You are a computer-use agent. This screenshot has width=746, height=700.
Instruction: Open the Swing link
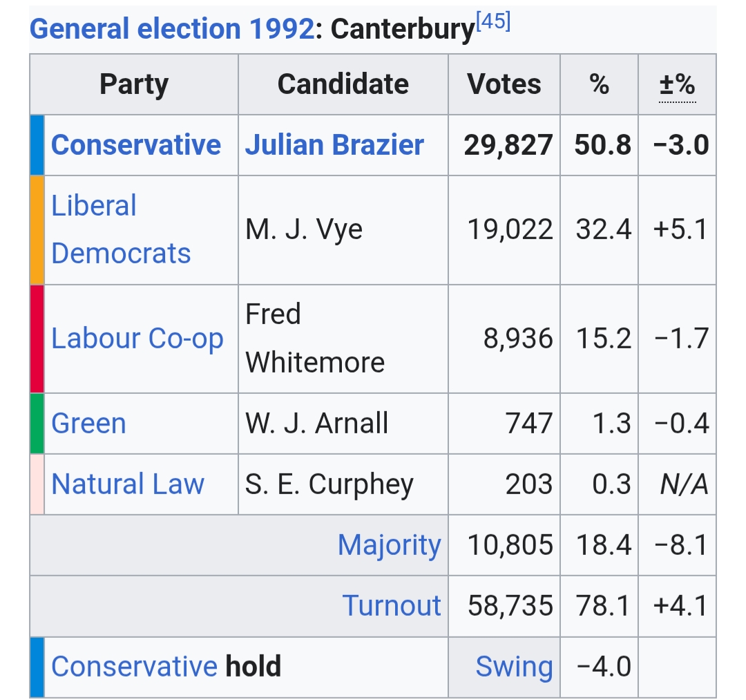[514, 667]
